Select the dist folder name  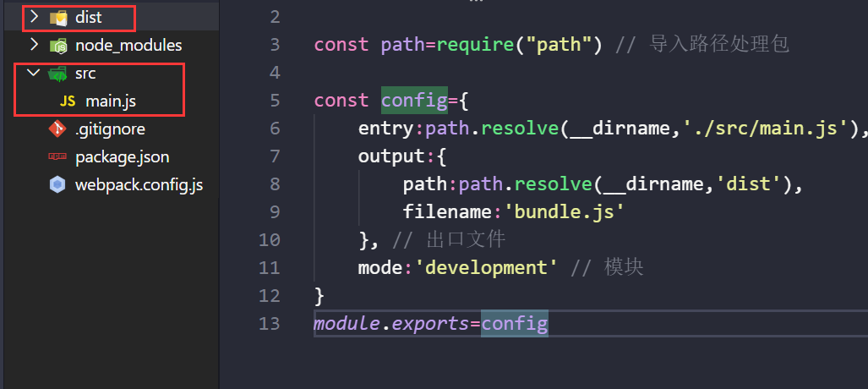[x=89, y=17]
